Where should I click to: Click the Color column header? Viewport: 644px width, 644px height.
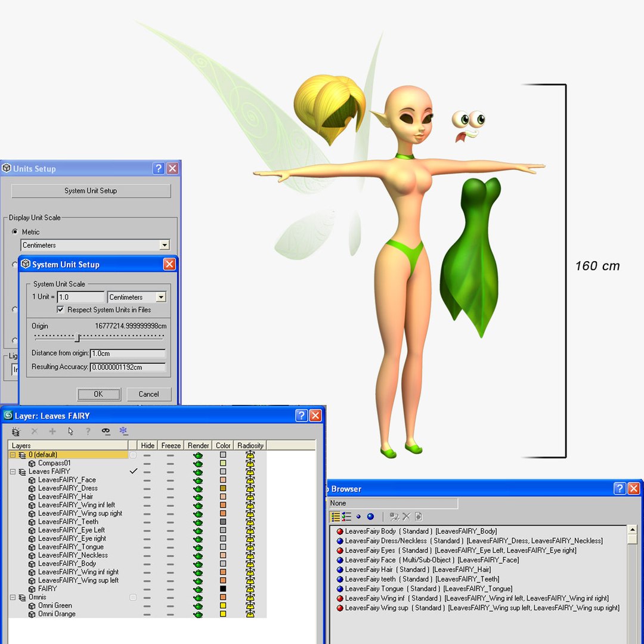(x=223, y=445)
